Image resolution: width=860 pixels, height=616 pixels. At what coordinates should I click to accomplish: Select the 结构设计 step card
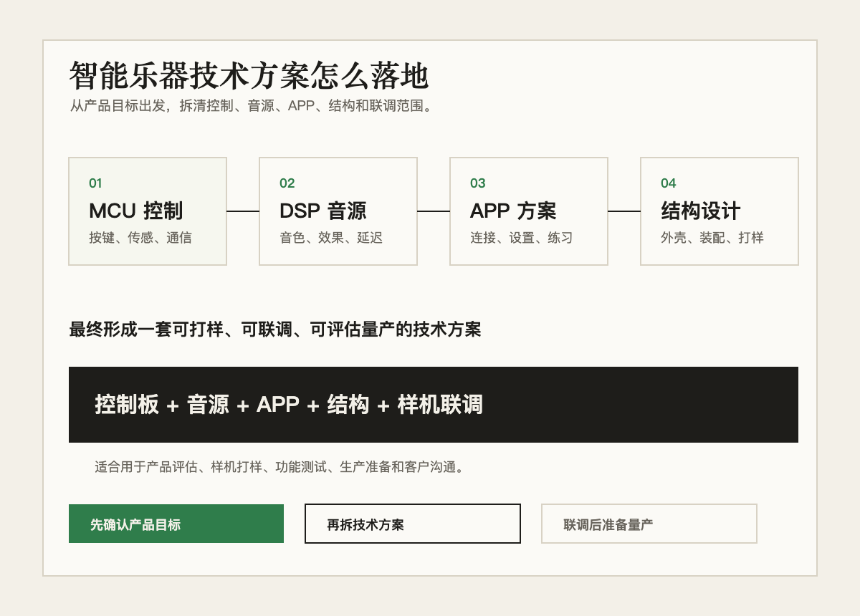(x=720, y=211)
